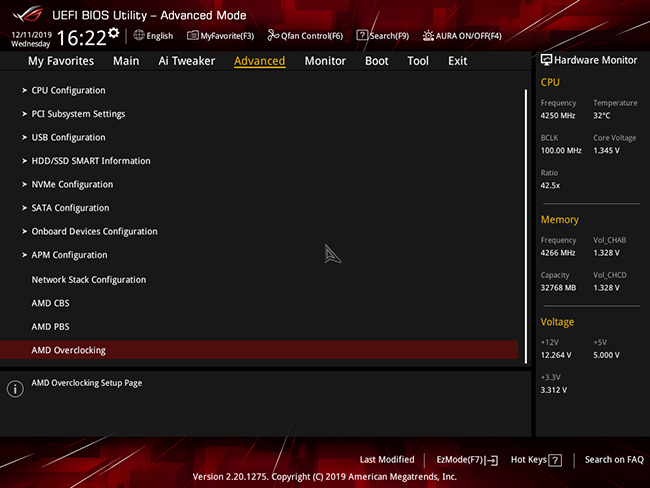This screenshot has width=650, height=488.
Task: Toggle AURA ON/OFF light icon
Action: (428, 36)
